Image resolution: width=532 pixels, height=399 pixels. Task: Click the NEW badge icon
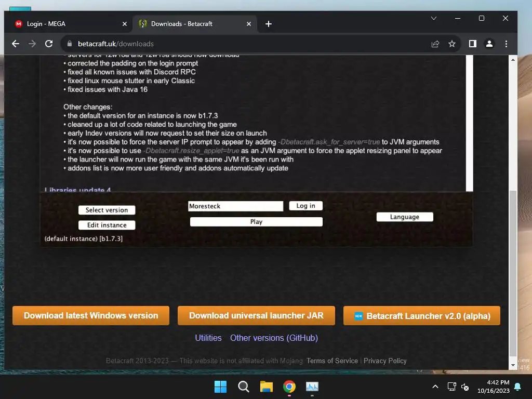point(358,316)
